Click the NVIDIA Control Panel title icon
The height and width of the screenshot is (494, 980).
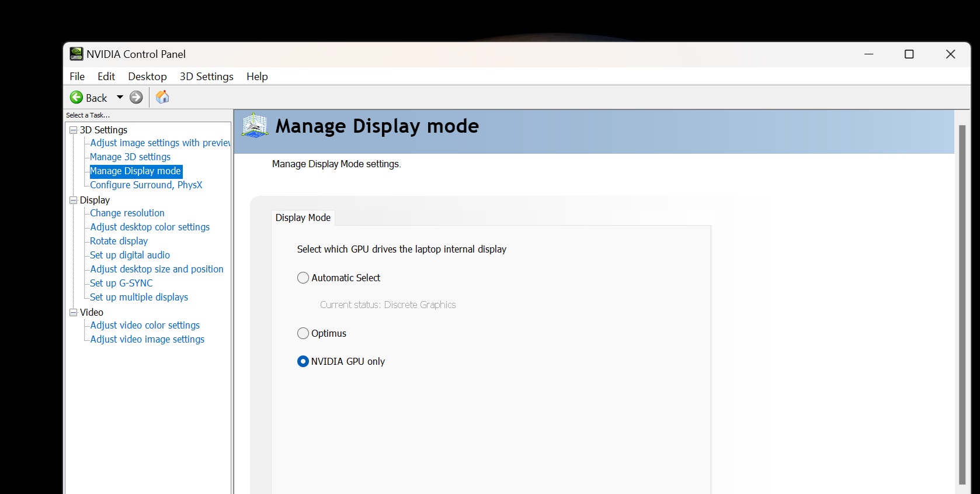click(x=77, y=54)
